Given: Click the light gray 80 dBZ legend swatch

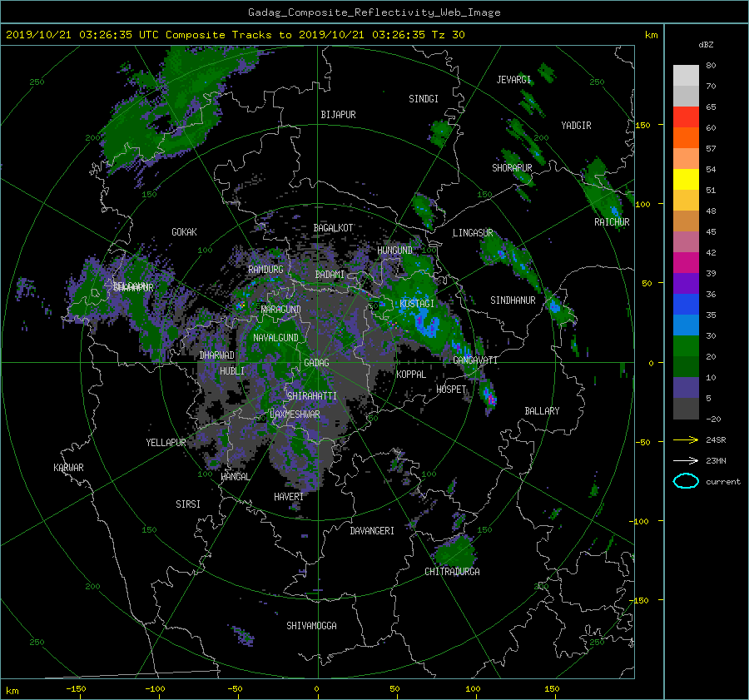Looking at the screenshot, I should click(x=686, y=75).
